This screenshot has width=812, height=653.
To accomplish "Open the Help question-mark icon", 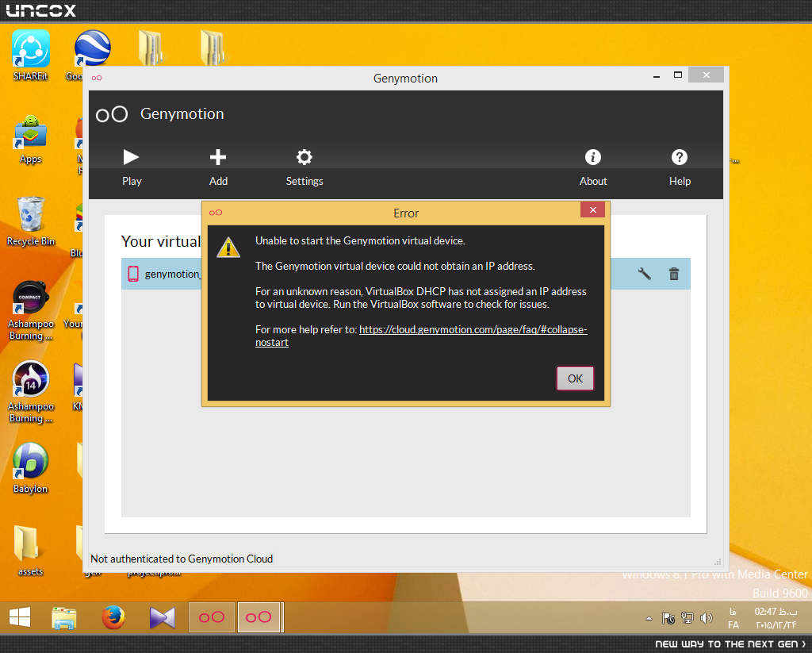I will (x=680, y=167).
